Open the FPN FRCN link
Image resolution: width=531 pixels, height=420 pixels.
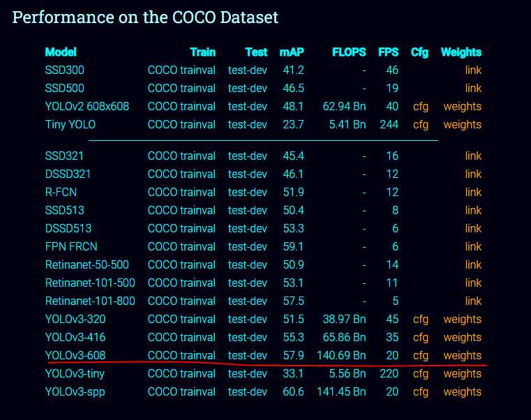coord(473,246)
